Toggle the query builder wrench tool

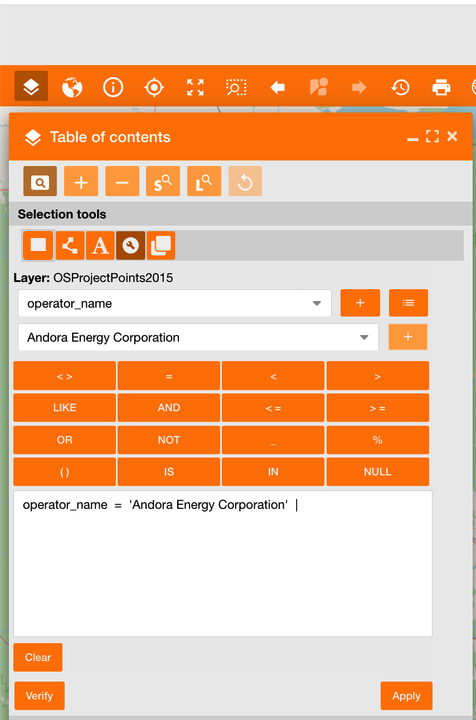tap(130, 245)
